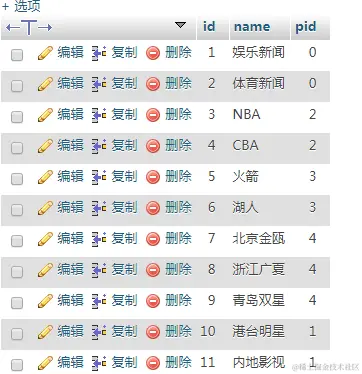
Task: Click the CBA name cell
Action: pos(245,145)
